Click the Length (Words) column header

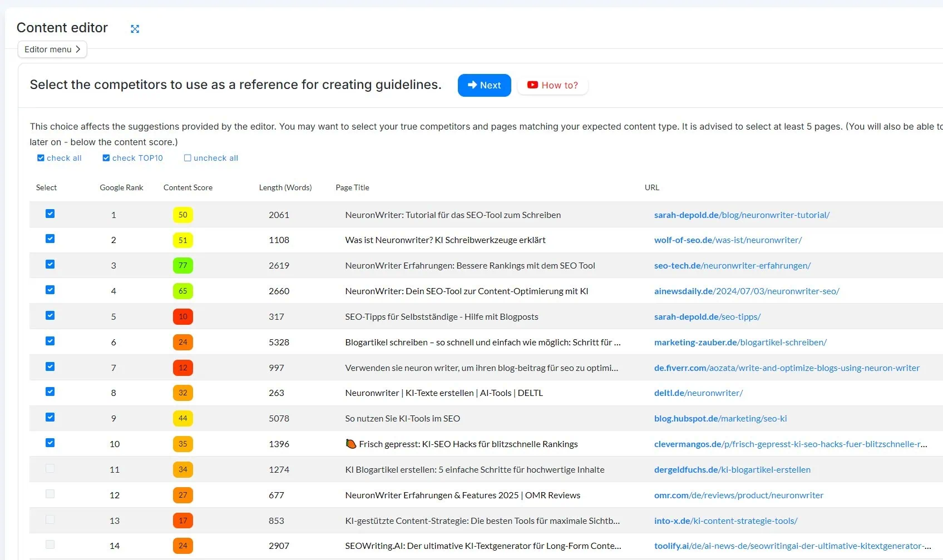coord(285,187)
